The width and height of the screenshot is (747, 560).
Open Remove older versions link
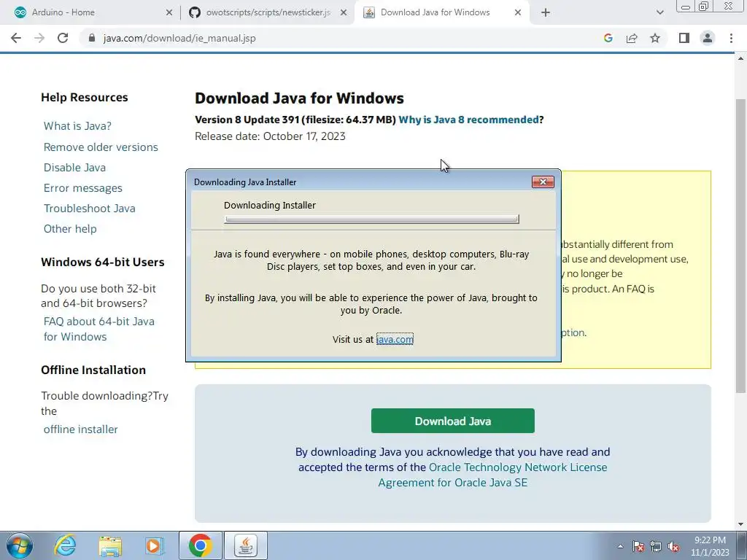[101, 147]
